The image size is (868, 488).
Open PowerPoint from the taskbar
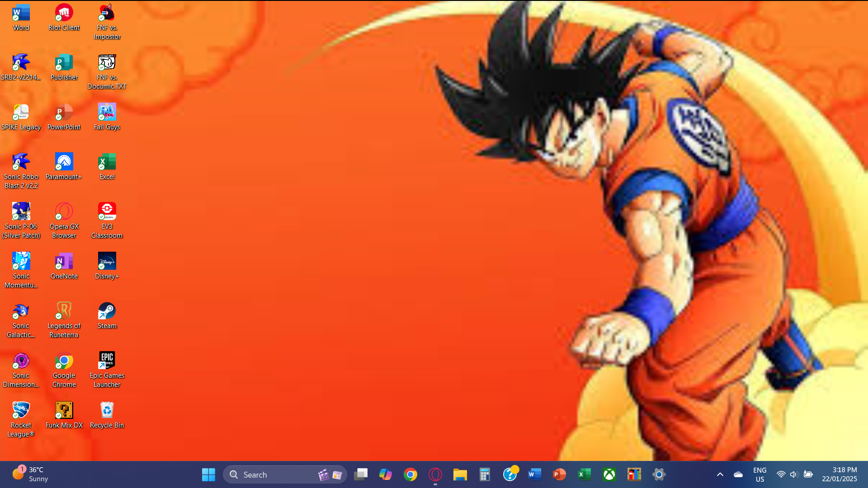click(560, 474)
